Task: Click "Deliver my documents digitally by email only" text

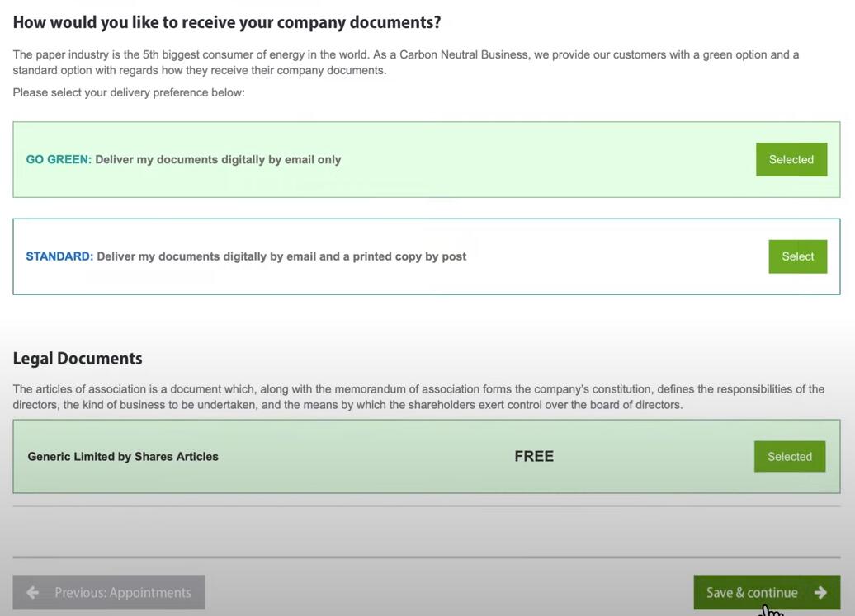Action: [218, 160]
